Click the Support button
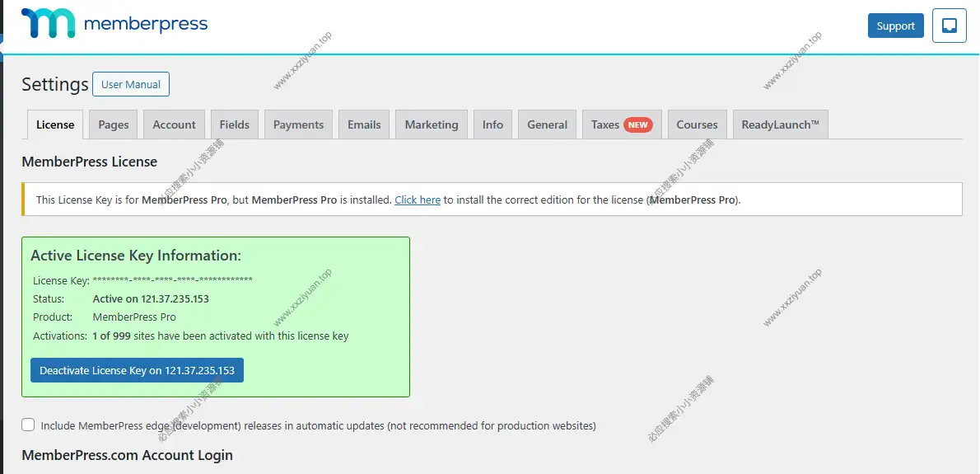 tap(895, 26)
